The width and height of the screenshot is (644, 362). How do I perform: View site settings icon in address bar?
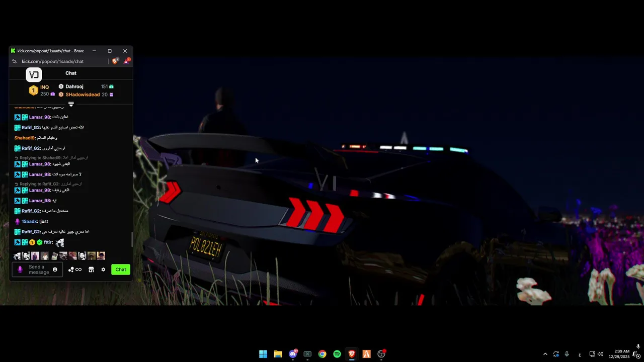(15, 61)
